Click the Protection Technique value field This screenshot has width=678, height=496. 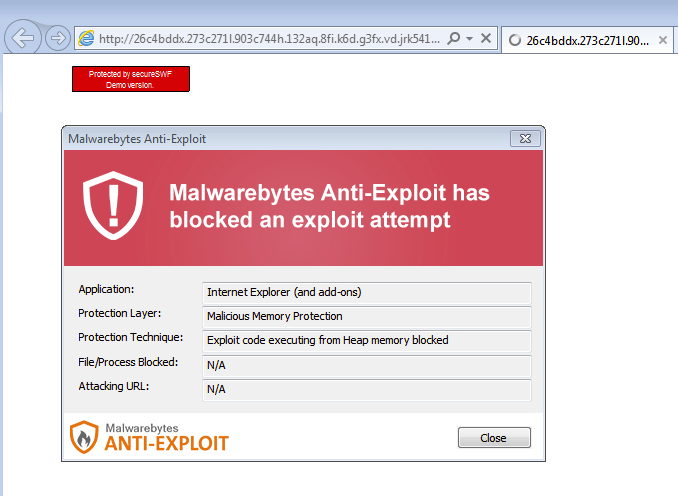[366, 340]
